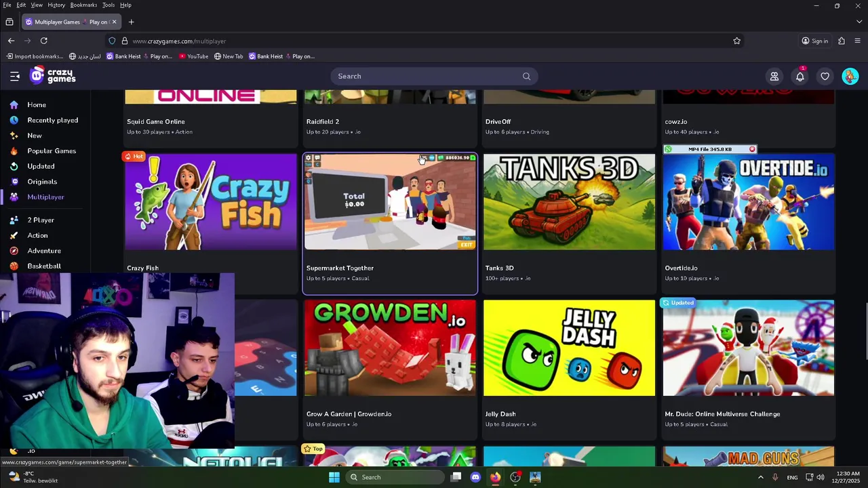
Task: Open the Firefox extensions puzzle icon
Action: 842,41
